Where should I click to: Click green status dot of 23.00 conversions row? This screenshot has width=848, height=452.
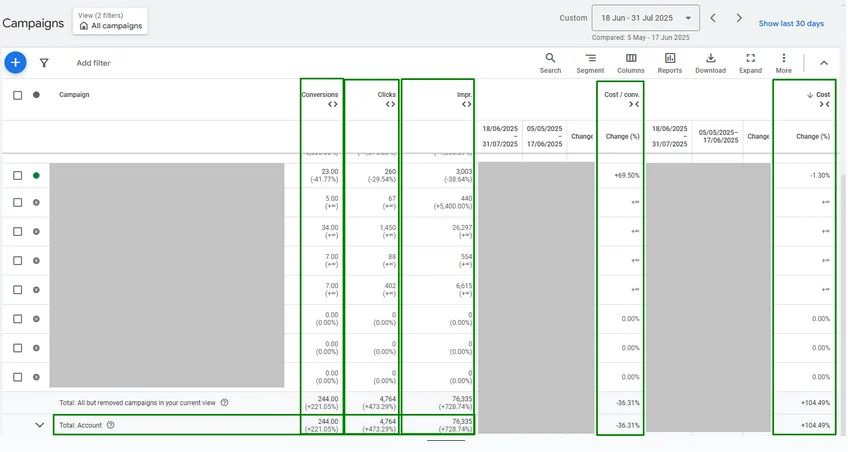[x=36, y=175]
